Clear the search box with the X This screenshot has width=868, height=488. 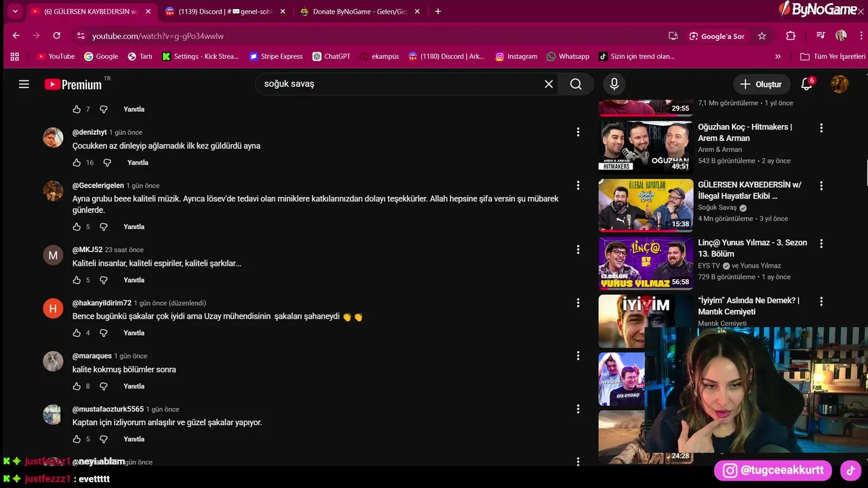(549, 84)
